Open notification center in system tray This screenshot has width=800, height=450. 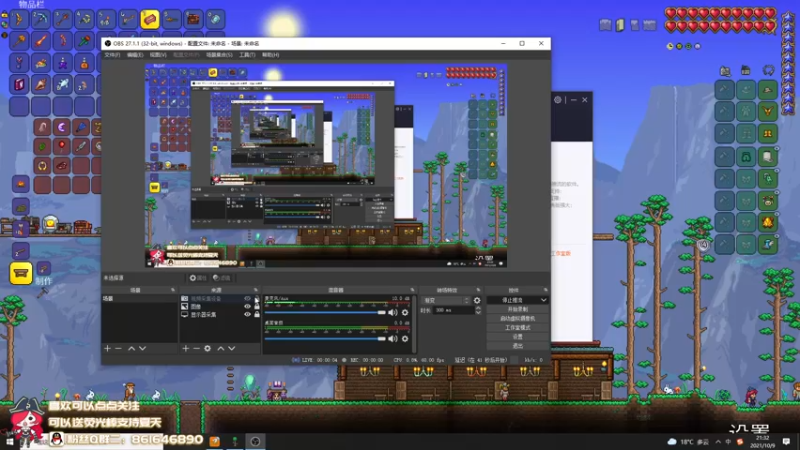tap(786, 441)
